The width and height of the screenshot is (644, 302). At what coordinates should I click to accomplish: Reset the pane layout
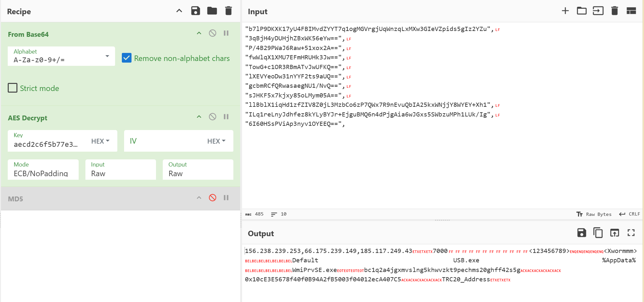pos(631,11)
